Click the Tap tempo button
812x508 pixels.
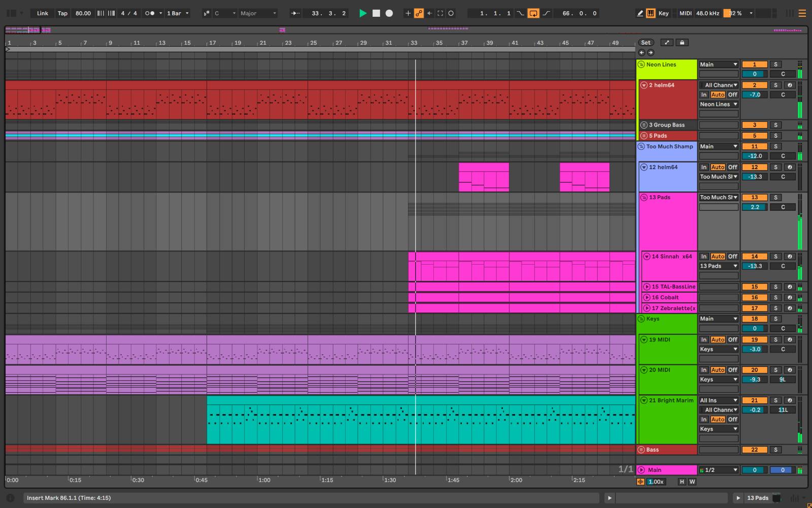coord(62,13)
